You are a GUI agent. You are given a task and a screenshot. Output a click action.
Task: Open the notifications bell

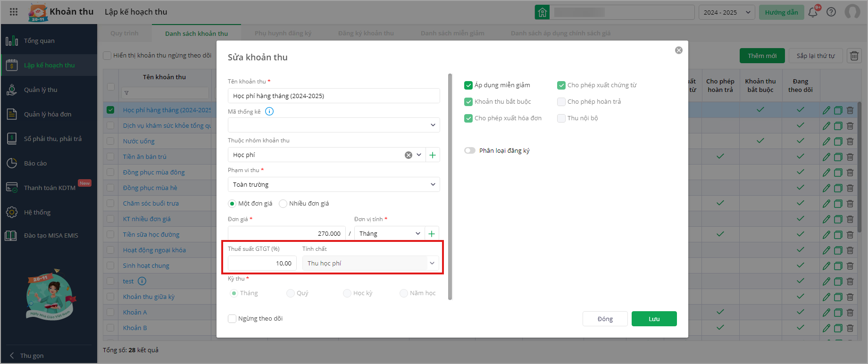[813, 12]
